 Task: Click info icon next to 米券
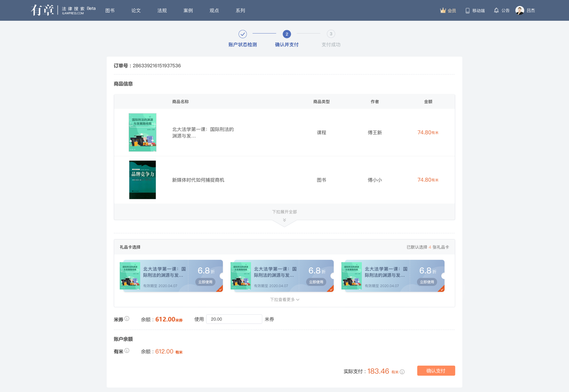[x=127, y=319]
